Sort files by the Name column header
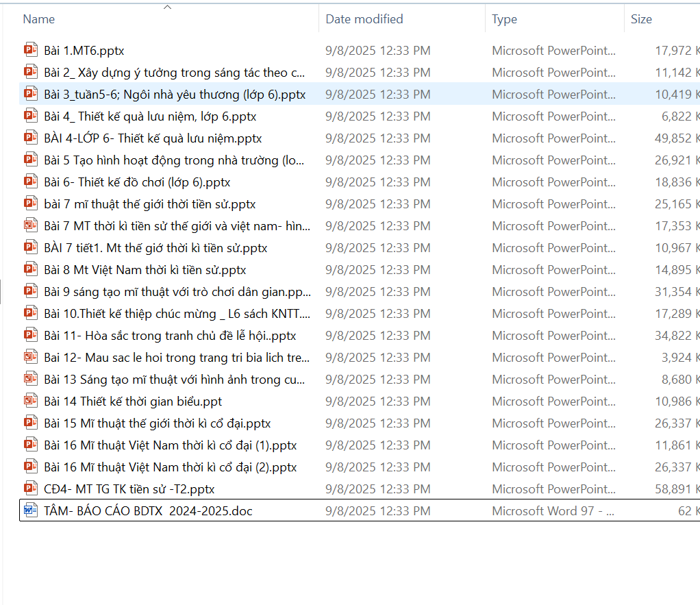 [39, 19]
